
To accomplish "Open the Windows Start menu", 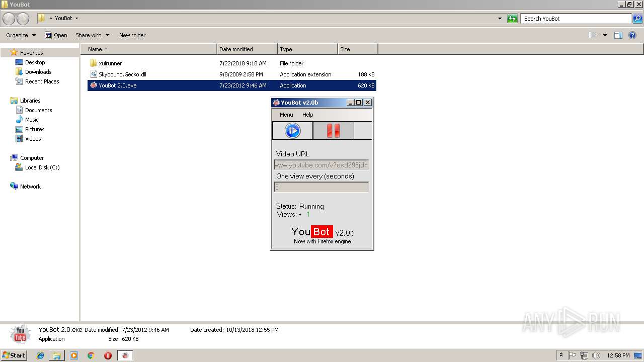I will pos(14,355).
